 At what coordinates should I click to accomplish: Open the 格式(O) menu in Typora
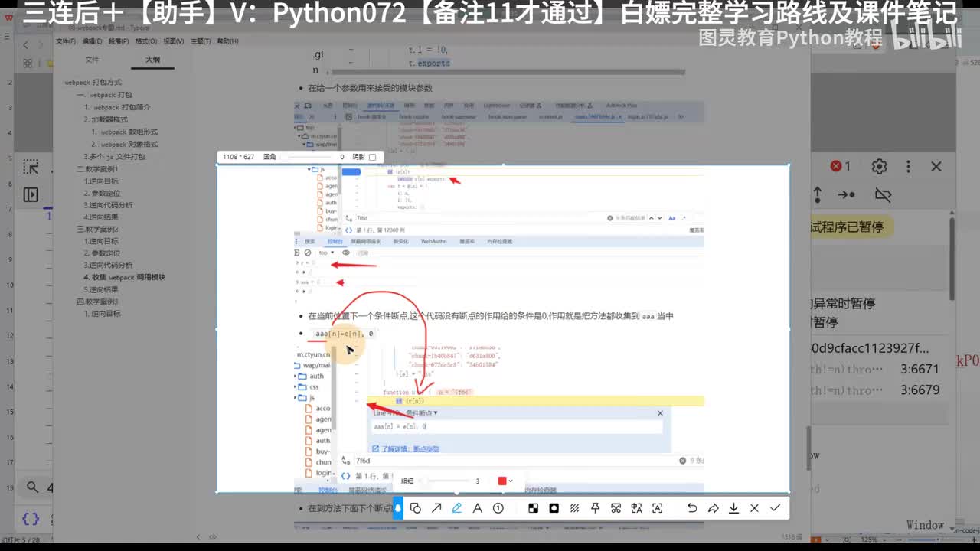pos(146,41)
